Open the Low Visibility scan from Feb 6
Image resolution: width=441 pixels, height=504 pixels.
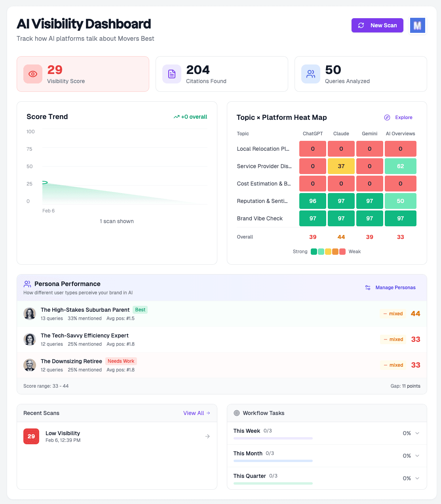[117, 436]
